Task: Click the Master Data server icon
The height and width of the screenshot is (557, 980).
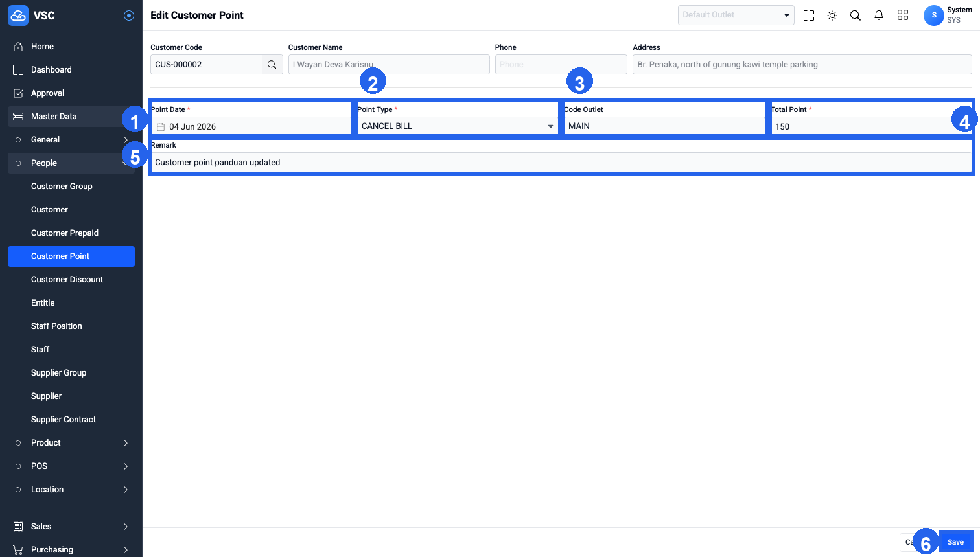Action: (x=18, y=117)
